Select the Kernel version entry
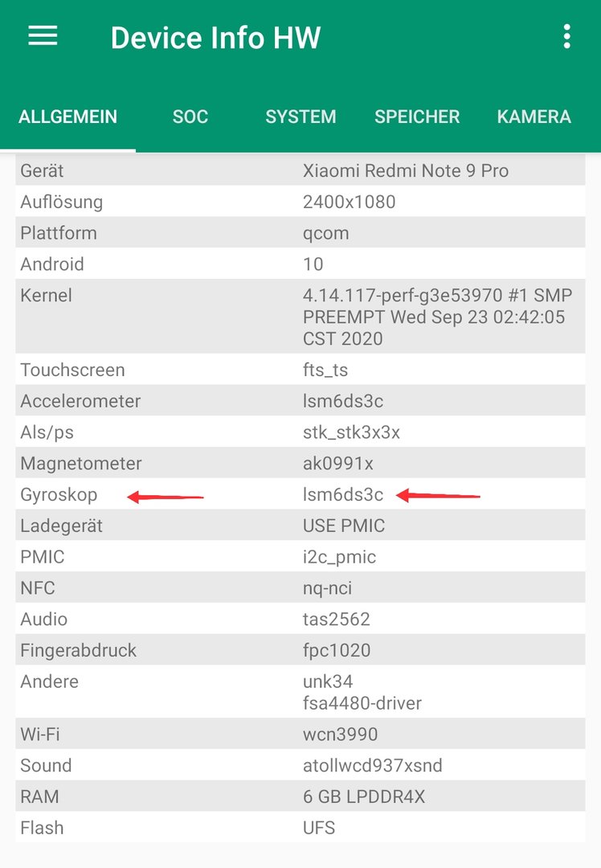601x868 pixels. 300,316
